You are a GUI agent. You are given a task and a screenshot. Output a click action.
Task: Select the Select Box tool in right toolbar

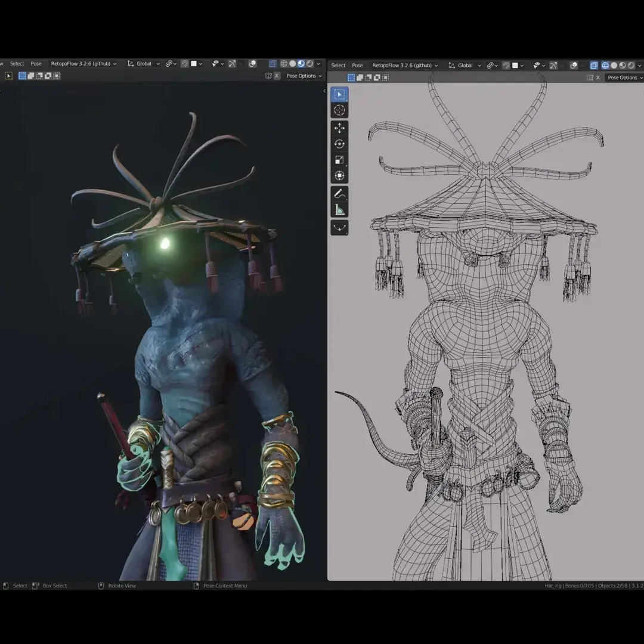[x=339, y=94]
